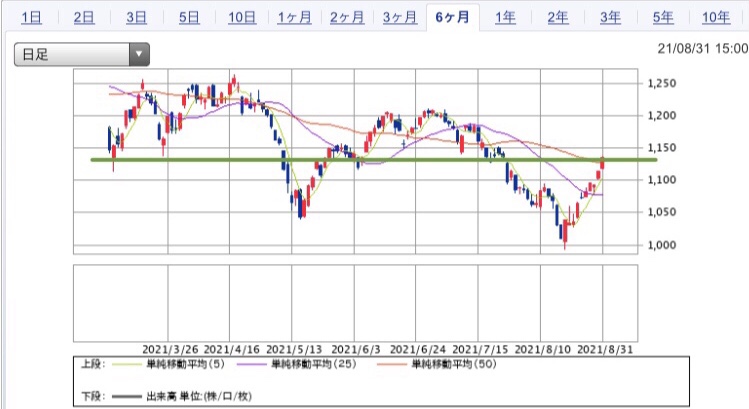Click the 出来高 volume legend entry
Image resolution: width=749 pixels, height=409 pixels.
[x=199, y=397]
